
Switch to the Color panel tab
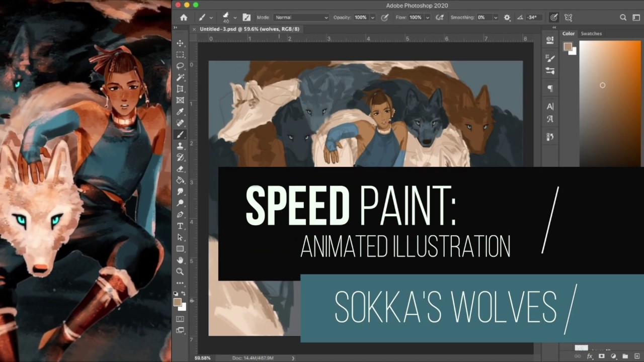point(569,34)
